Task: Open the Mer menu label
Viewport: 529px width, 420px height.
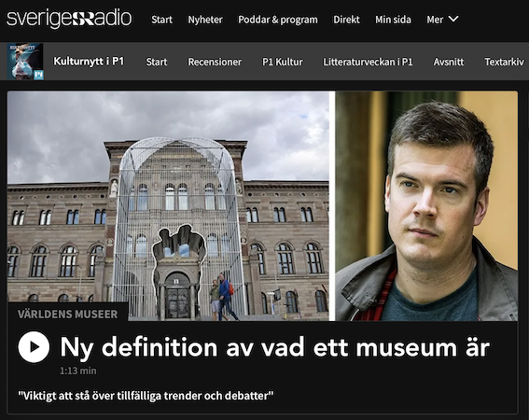Action: tap(435, 20)
